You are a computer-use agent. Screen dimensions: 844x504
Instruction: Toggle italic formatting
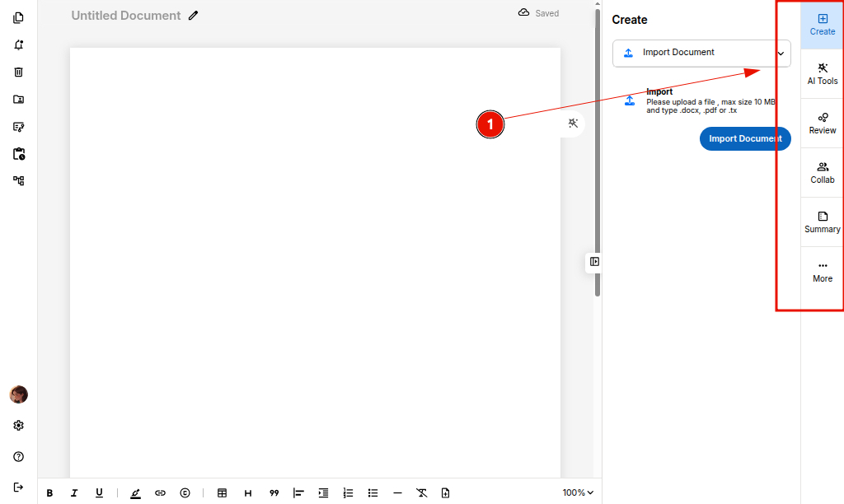point(74,492)
